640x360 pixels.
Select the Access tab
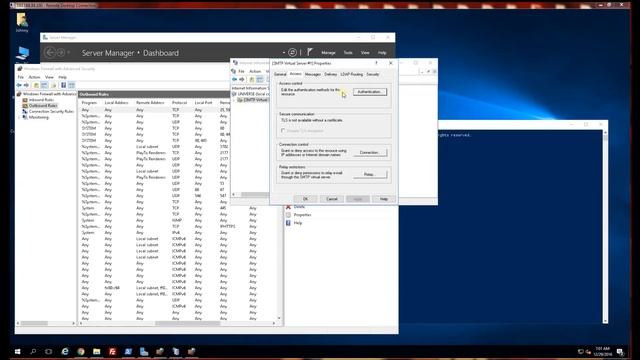click(296, 74)
